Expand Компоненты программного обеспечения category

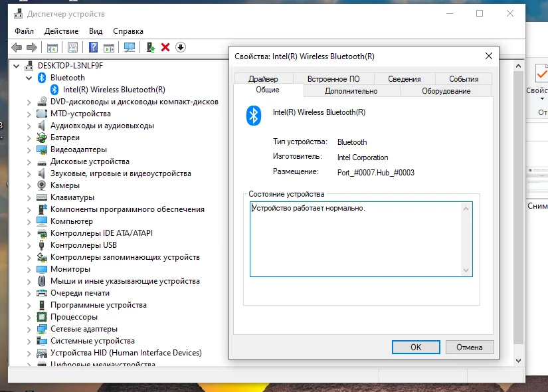click(x=29, y=209)
